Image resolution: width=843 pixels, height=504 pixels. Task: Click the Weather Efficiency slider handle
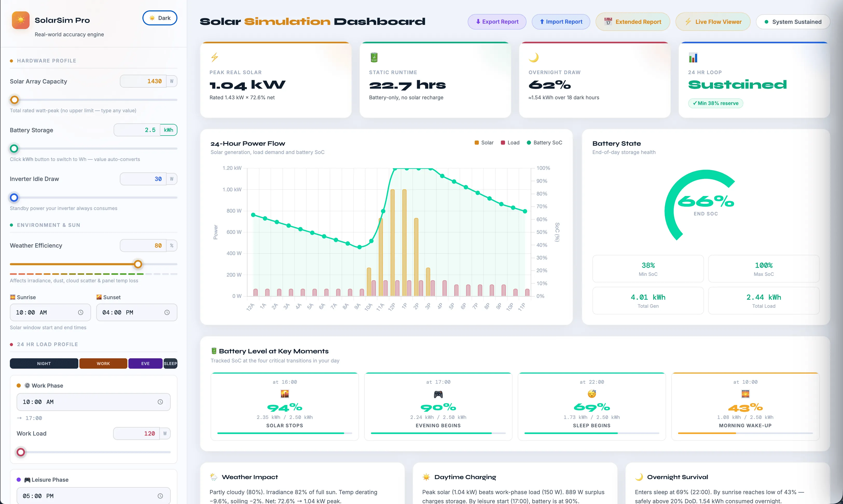click(x=138, y=264)
